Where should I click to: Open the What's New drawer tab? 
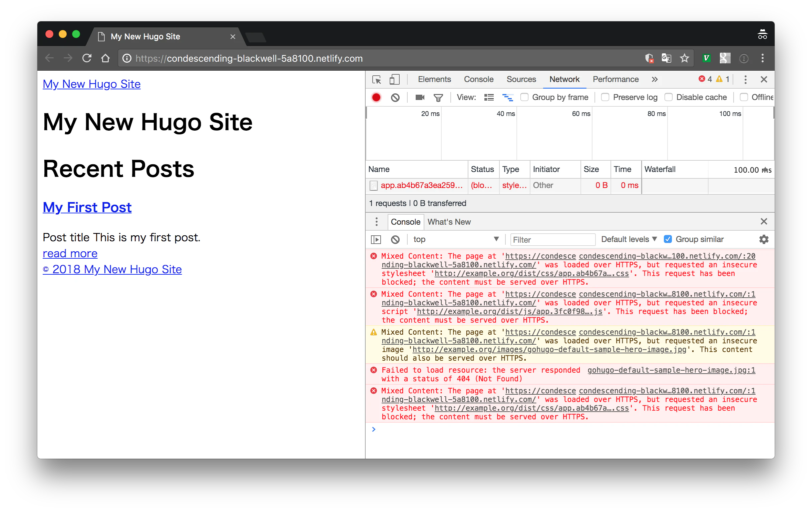tap(449, 222)
